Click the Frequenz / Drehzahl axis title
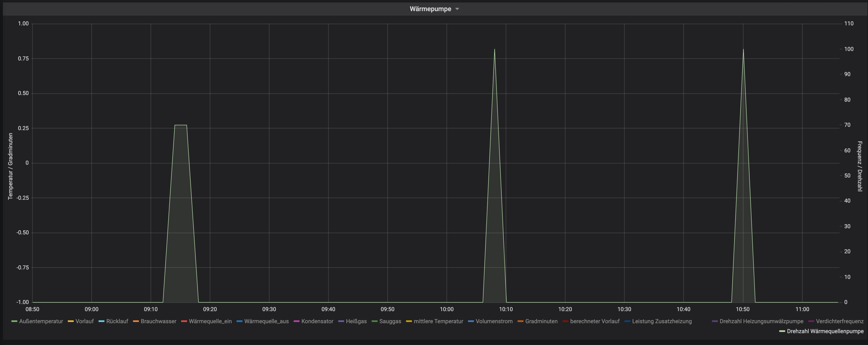The height and width of the screenshot is (345, 868). click(x=860, y=166)
